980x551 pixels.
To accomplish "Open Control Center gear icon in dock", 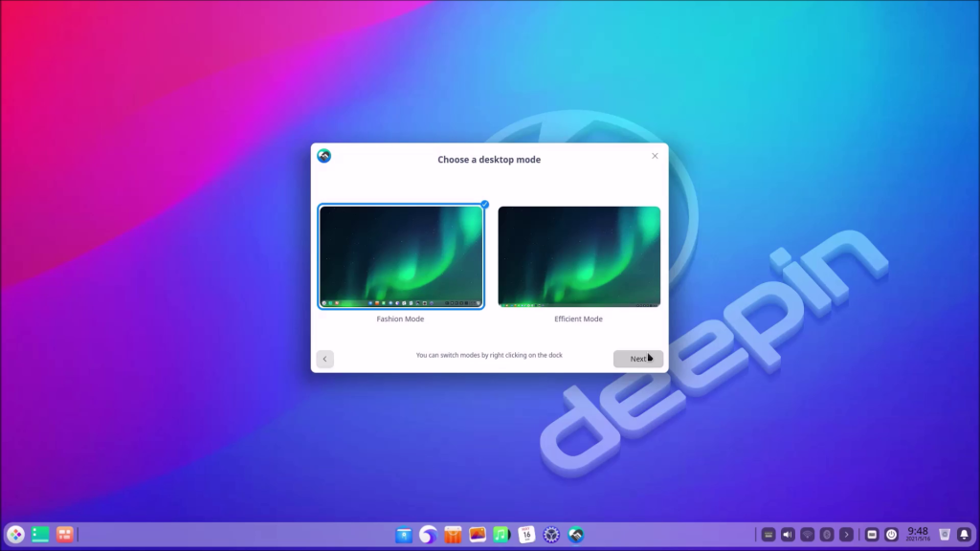I will (551, 535).
